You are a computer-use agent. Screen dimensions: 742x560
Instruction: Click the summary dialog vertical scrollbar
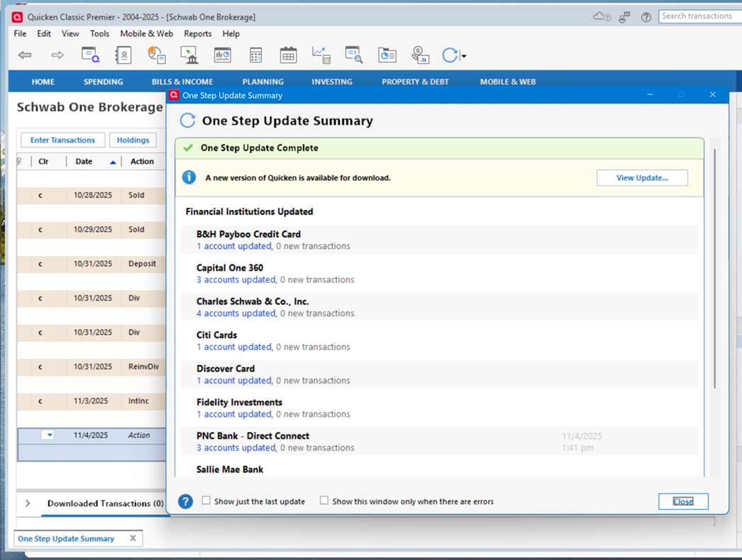pos(714,268)
